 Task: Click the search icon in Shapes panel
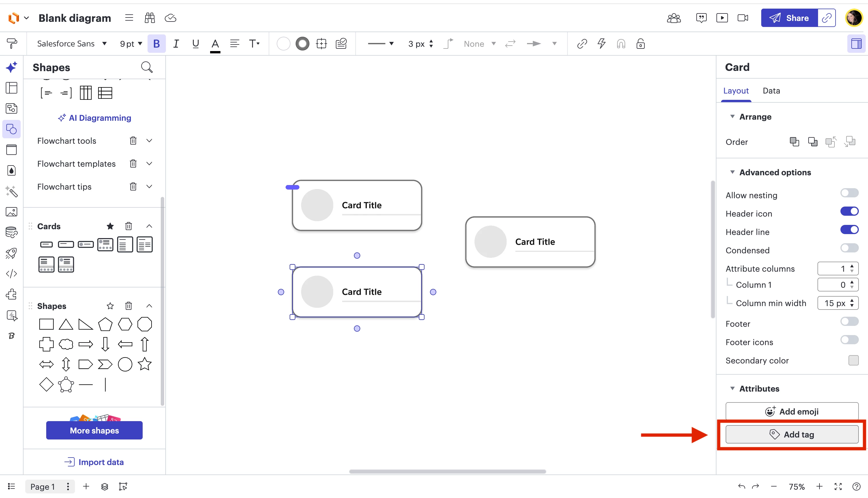pos(147,67)
